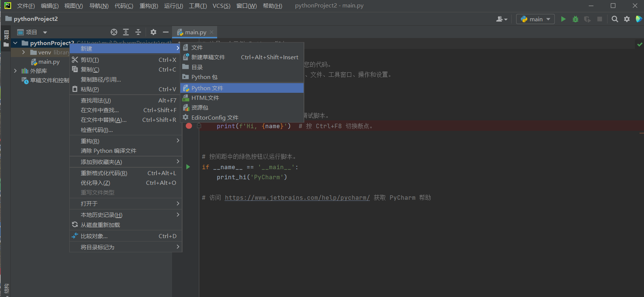Open the 项目 view dropdown
Screen dimensions: 644x297
coord(32,32)
